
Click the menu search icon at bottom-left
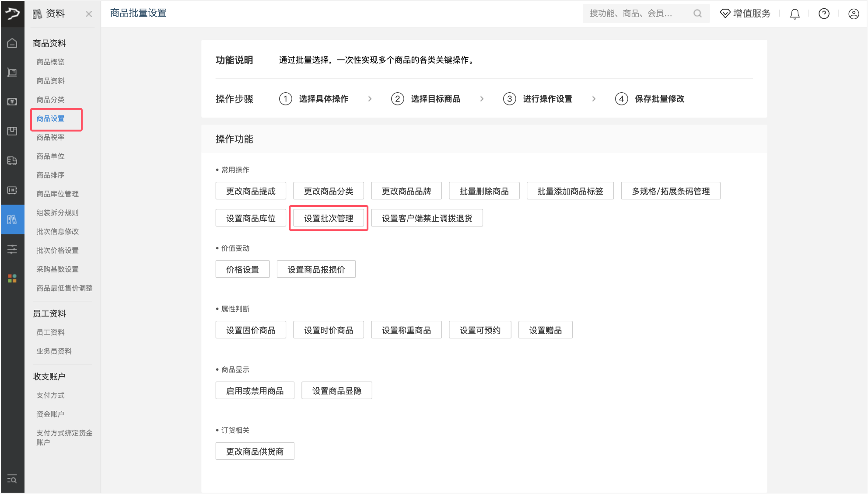(12, 479)
